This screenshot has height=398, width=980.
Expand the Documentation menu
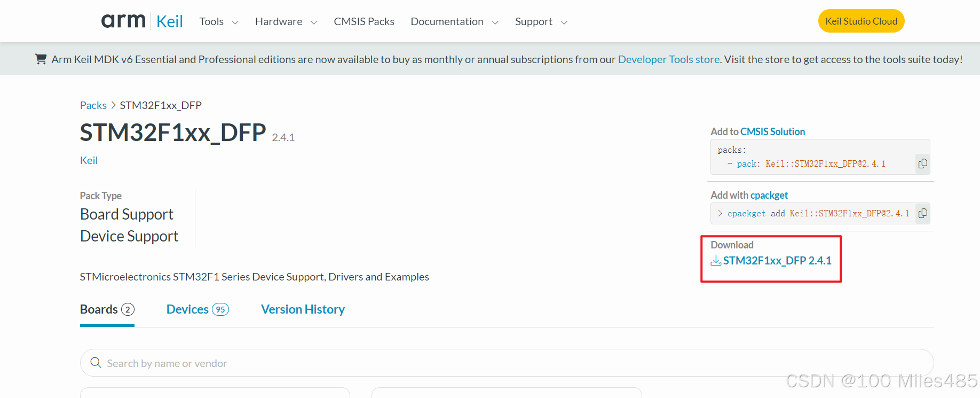coord(455,21)
